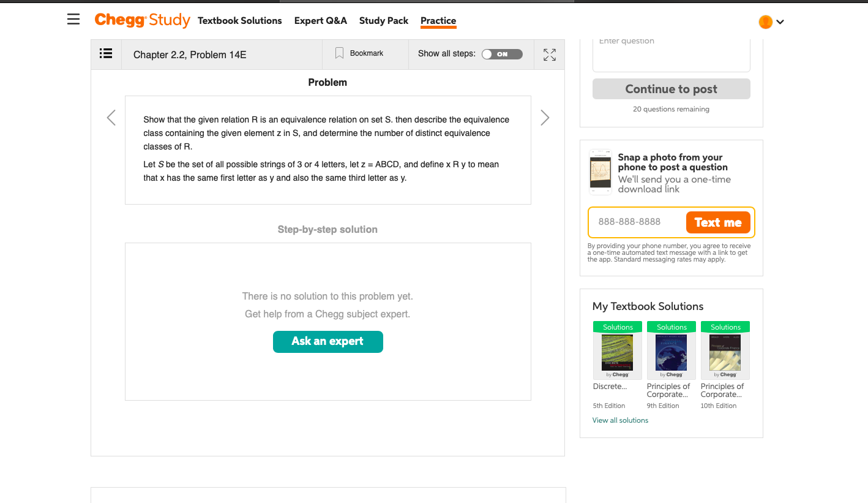Select the Practice tab
The height and width of the screenshot is (503, 868).
click(438, 21)
